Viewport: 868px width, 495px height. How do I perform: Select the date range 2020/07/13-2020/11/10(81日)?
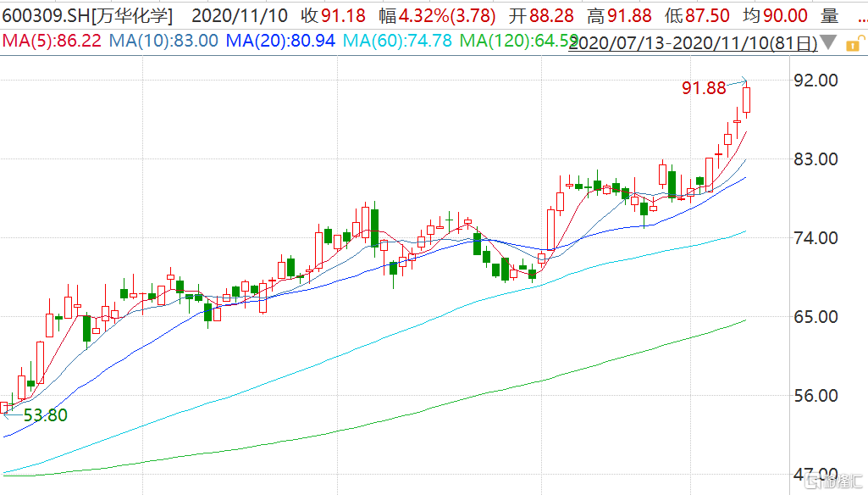tap(693, 42)
